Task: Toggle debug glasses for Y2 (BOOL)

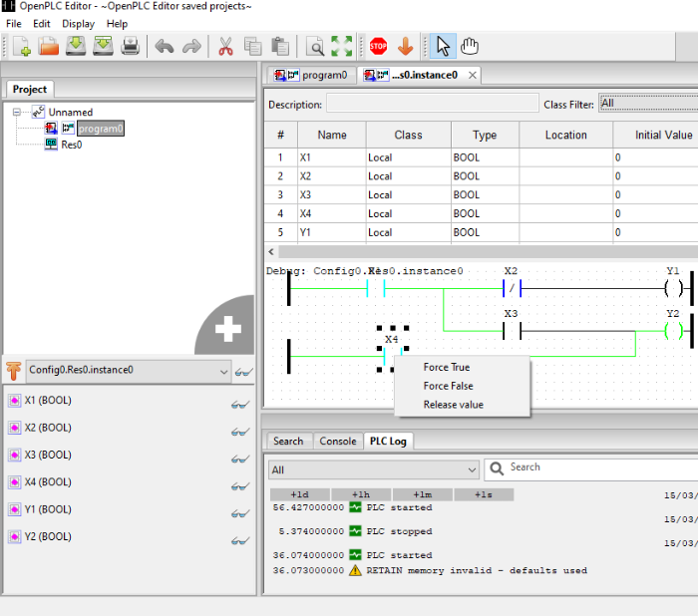Action: pyautogui.click(x=239, y=539)
